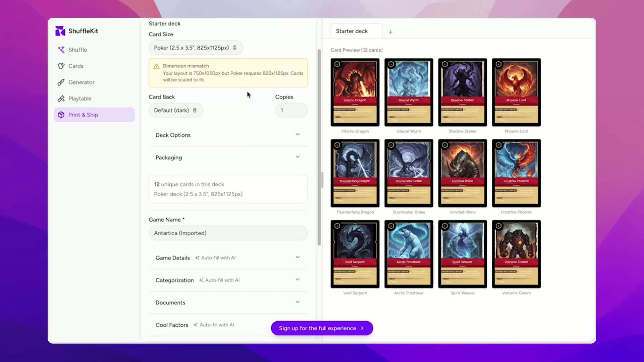Expand the Packaging section
This screenshot has width=644, height=362.
(228, 157)
